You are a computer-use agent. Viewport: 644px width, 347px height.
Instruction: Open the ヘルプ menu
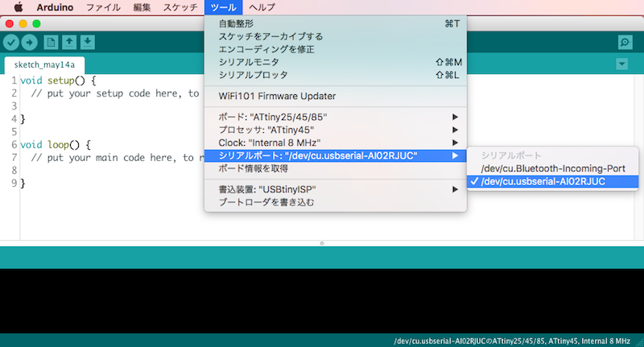pos(262,7)
